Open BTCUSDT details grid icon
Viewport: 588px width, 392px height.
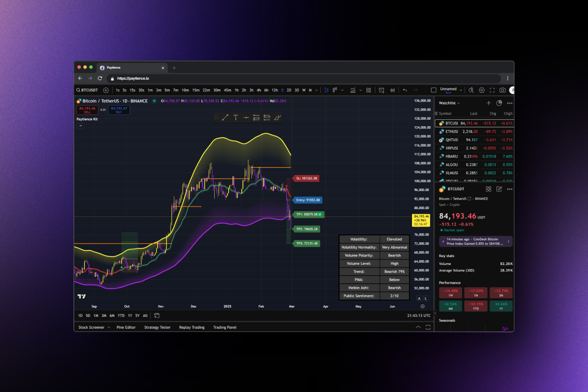coord(488,189)
